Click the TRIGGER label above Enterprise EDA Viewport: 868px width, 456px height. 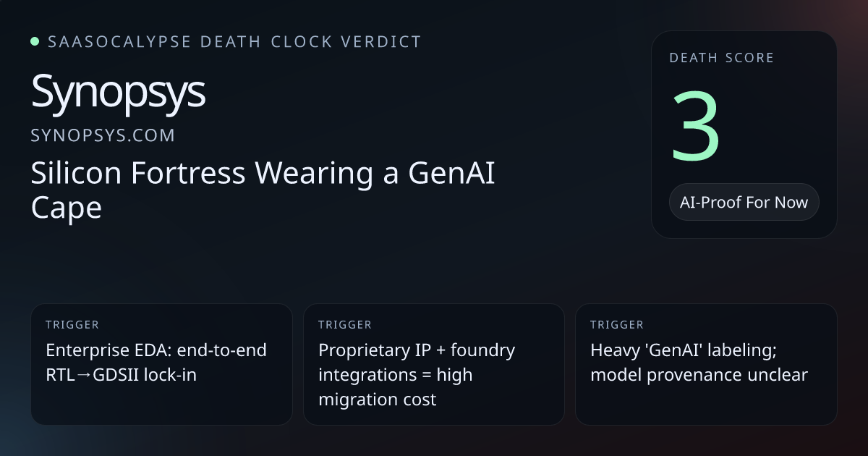pos(72,325)
